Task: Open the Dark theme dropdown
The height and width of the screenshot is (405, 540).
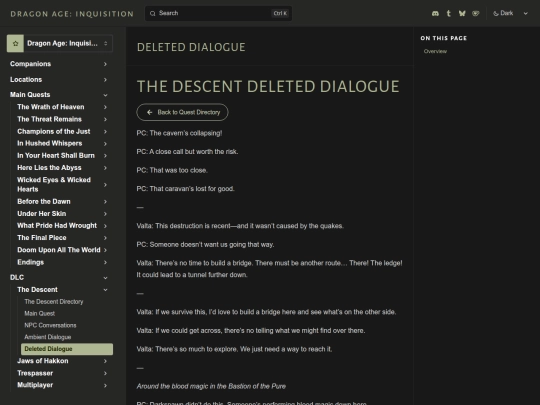Action: point(510,13)
